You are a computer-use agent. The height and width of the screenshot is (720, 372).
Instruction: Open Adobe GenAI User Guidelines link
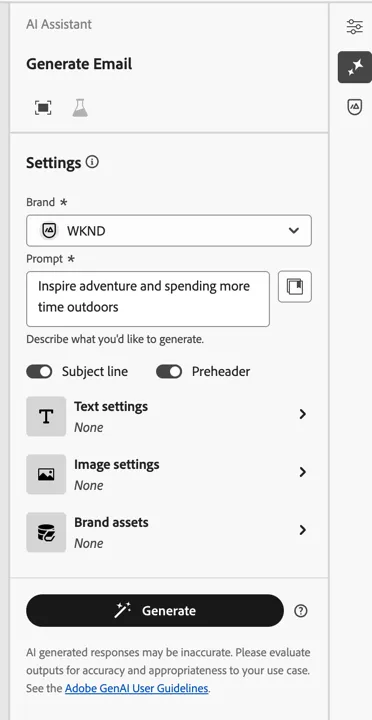coord(136,688)
